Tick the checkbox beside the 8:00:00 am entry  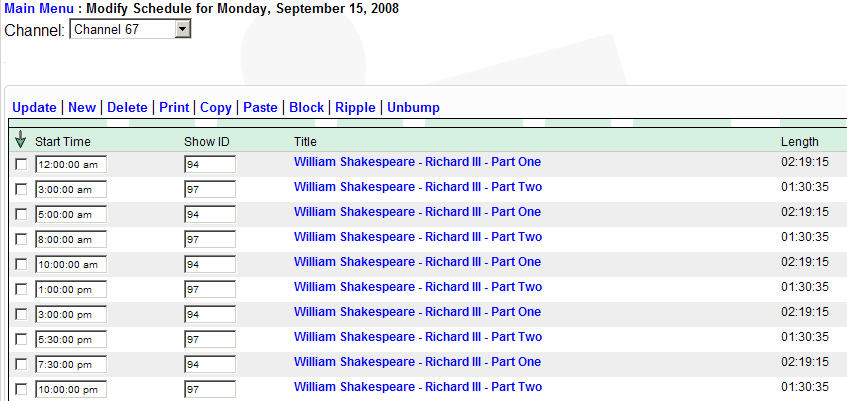click(21, 239)
